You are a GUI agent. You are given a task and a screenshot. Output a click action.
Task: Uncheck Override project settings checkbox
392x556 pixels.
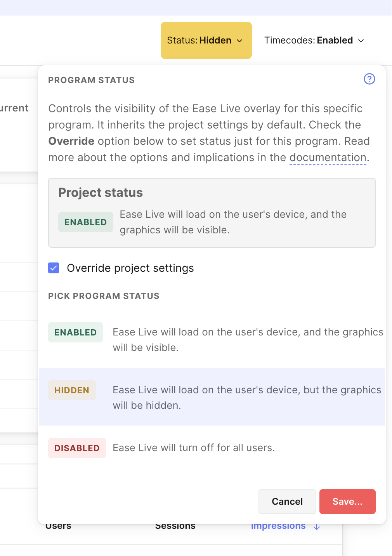pyautogui.click(x=54, y=268)
